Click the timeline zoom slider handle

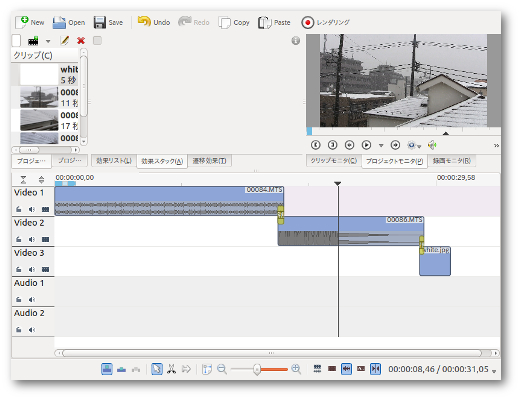click(256, 369)
